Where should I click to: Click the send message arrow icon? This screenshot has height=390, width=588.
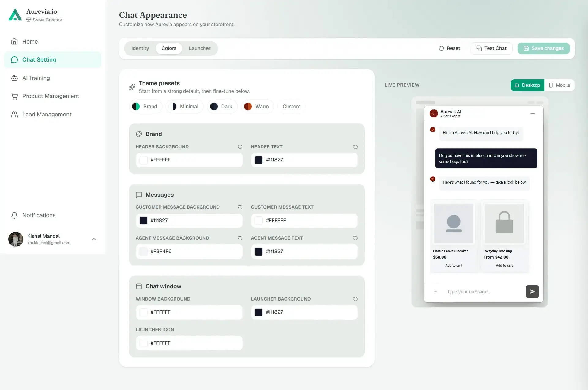(532, 292)
